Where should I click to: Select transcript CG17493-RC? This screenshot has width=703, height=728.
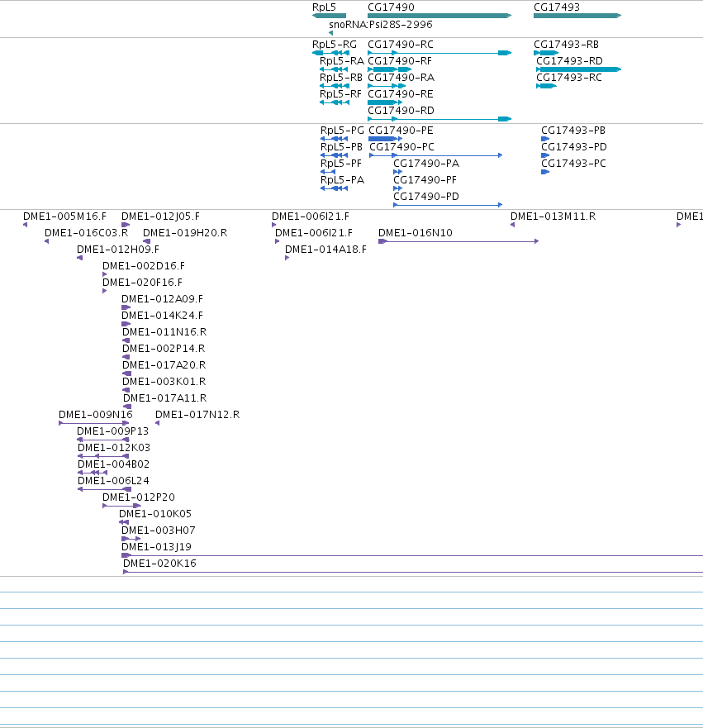point(569,78)
